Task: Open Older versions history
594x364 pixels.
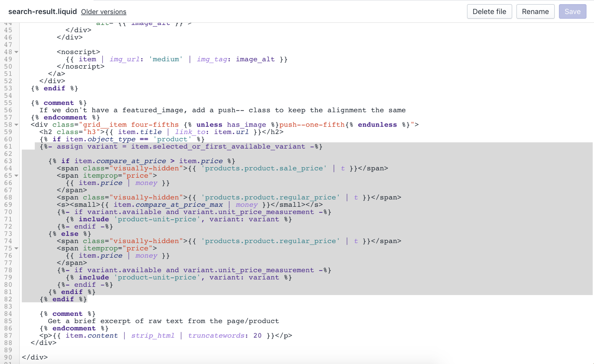Action: point(103,12)
